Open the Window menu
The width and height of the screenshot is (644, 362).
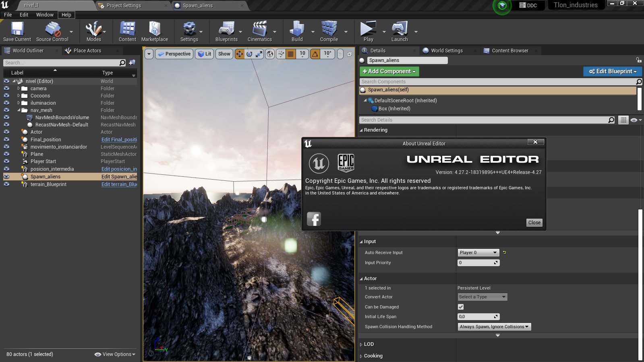point(45,15)
